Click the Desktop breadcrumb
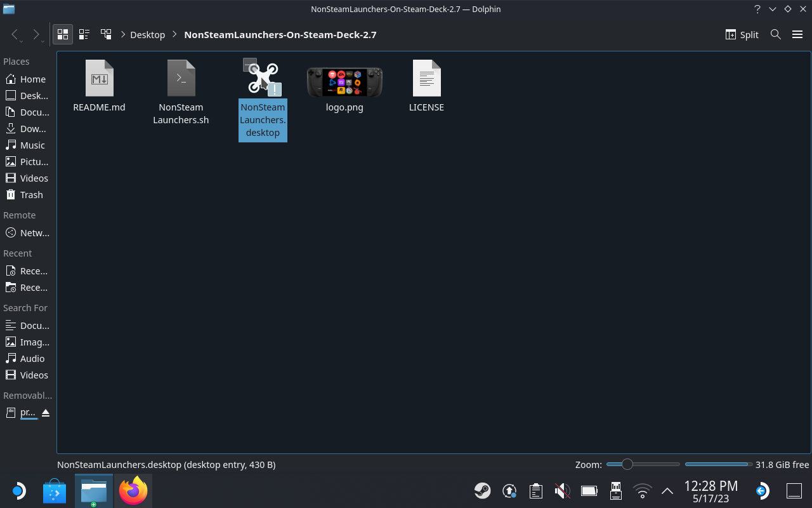Screen dimensions: 812x508 coord(147,35)
